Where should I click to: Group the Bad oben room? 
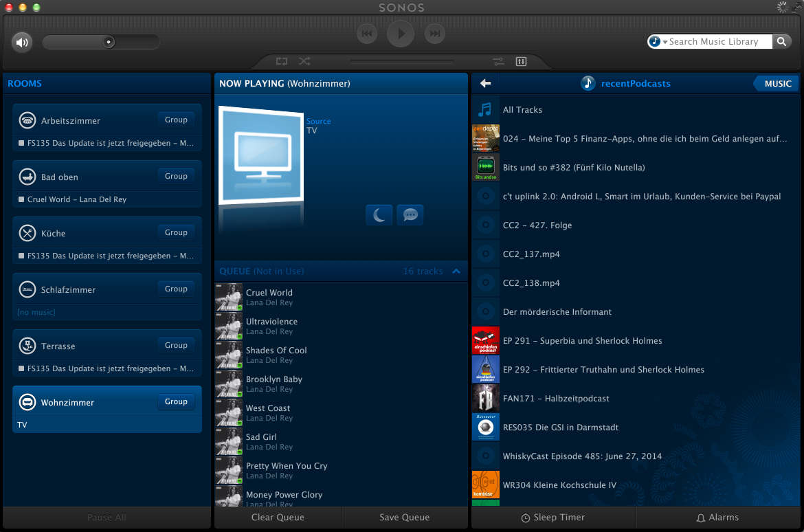(176, 176)
